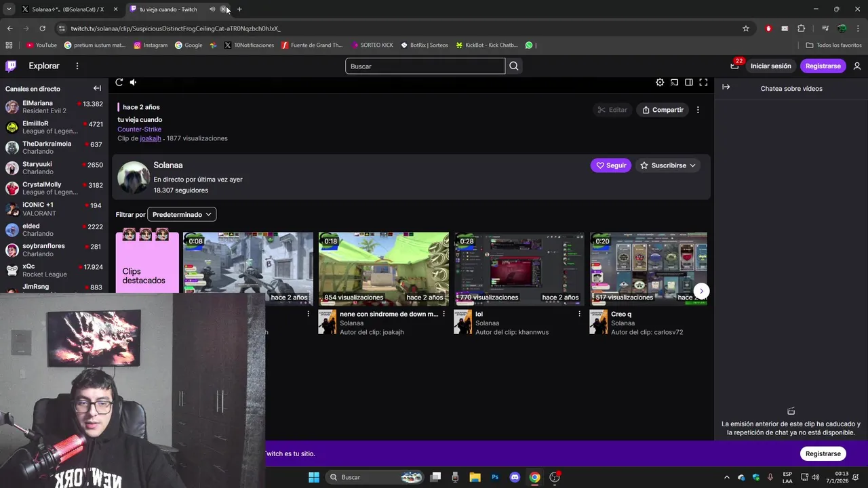Open ElMariana live channel
868x488 pixels.
[x=54, y=107]
